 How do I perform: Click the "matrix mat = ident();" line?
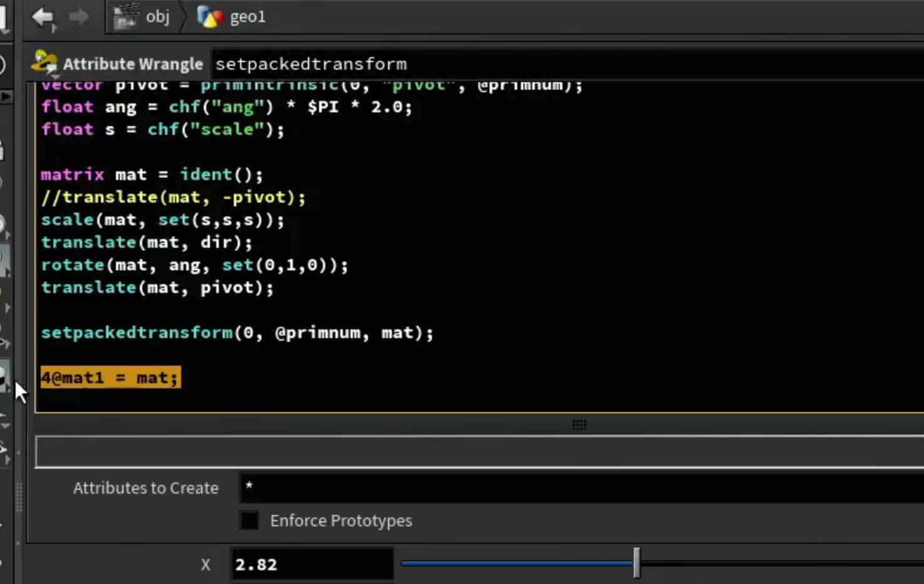pyautogui.click(x=152, y=174)
